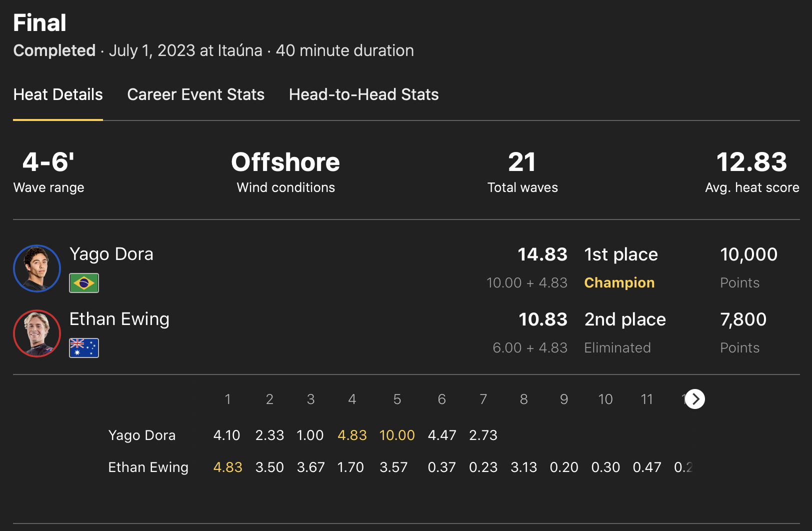Image resolution: width=812 pixels, height=531 pixels.
Task: Click wave number 5 column header
Action: point(397,399)
